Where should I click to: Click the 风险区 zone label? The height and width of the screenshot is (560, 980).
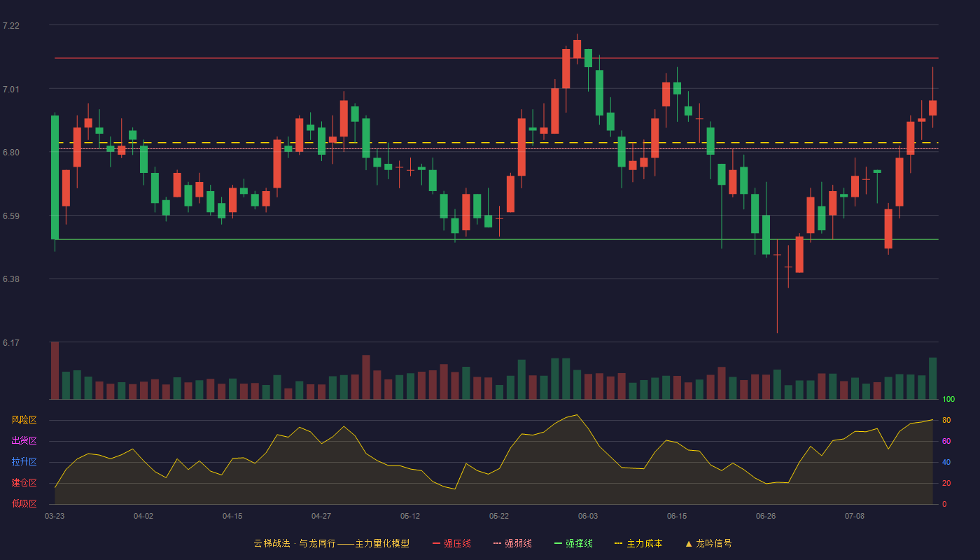click(24, 420)
